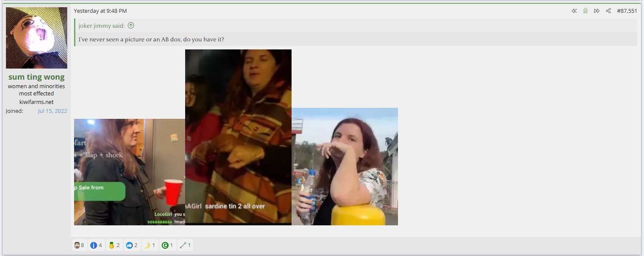Jump to quoted post via up-arrow icon
The height and width of the screenshot is (256, 644).
[131, 26]
